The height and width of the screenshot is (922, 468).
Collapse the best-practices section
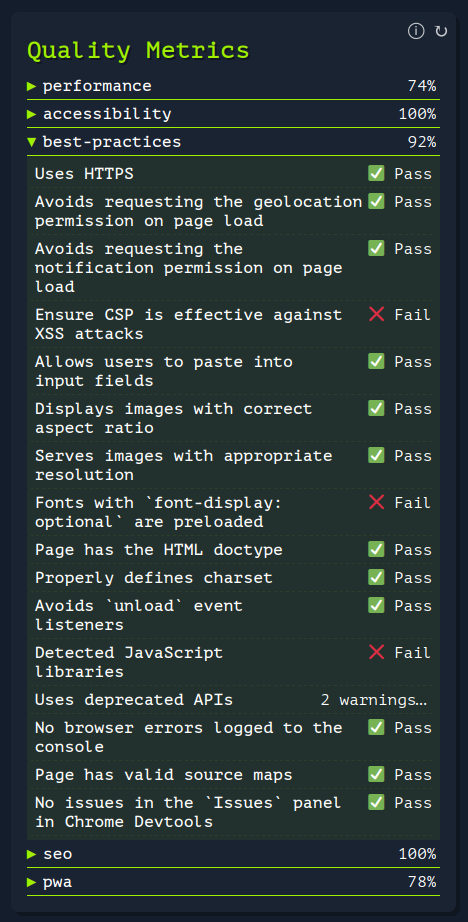(x=233, y=142)
